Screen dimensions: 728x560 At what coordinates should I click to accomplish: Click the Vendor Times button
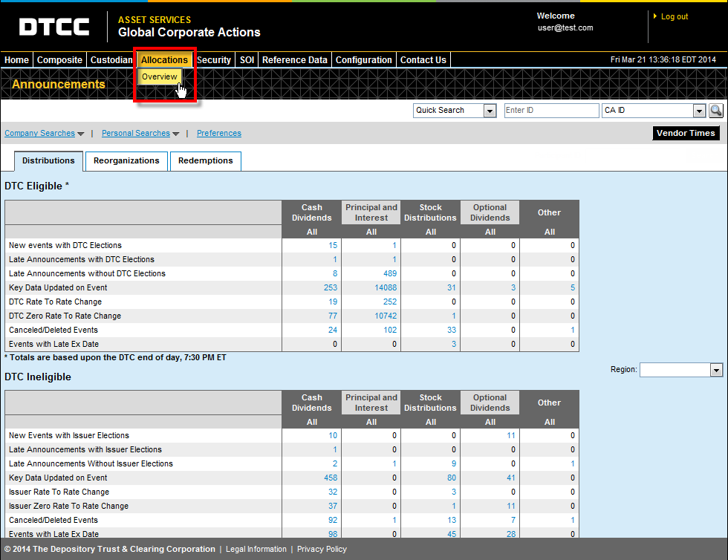686,134
